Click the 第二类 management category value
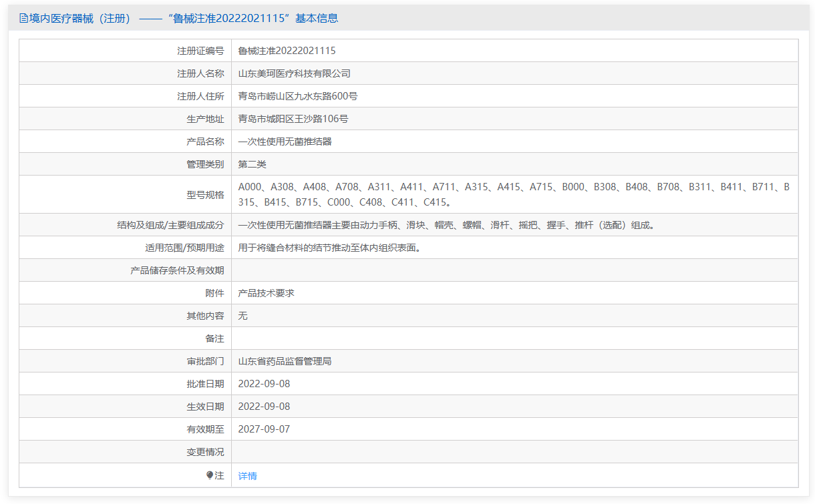The width and height of the screenshot is (815, 504). click(x=252, y=164)
